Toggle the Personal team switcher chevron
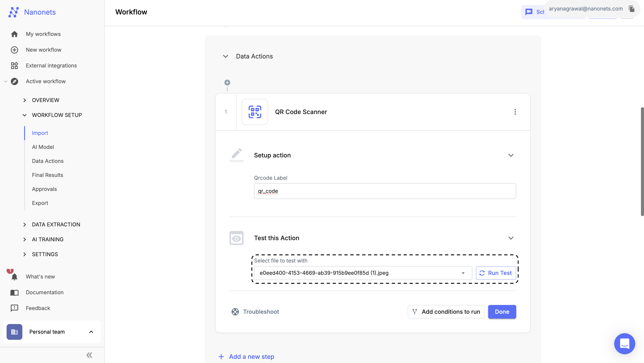The image size is (644, 363). tap(91, 332)
